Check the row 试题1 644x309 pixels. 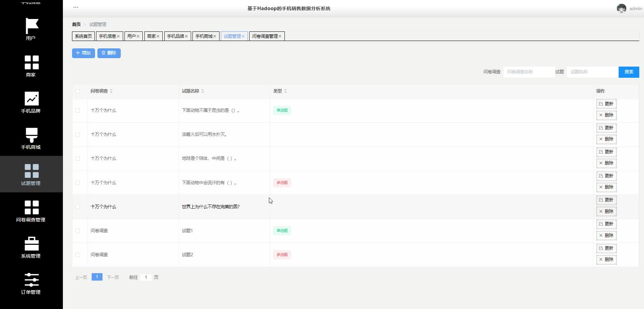(x=77, y=231)
